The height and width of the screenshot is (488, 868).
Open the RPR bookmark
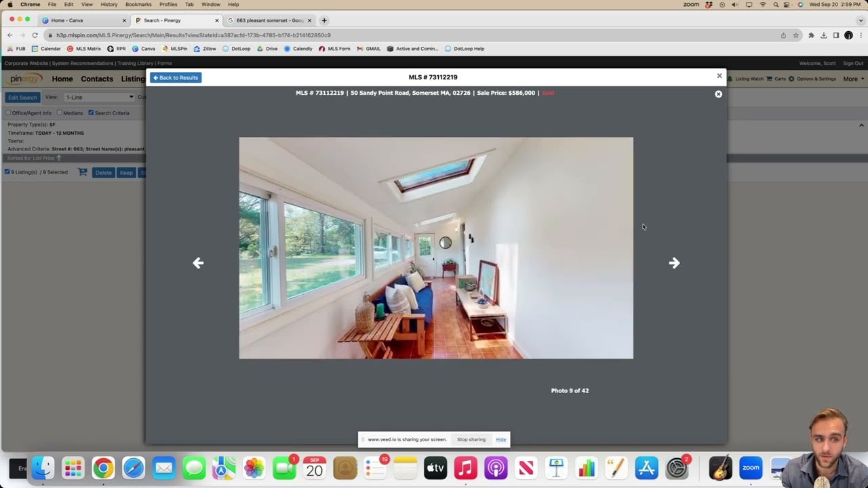pos(117,49)
